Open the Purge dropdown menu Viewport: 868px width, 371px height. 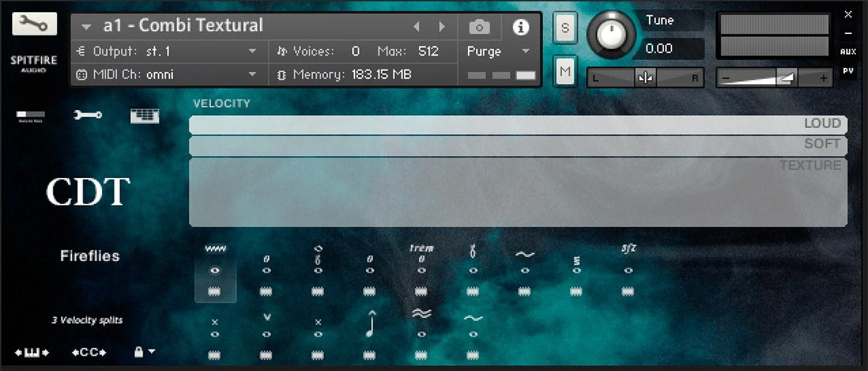[x=526, y=51]
